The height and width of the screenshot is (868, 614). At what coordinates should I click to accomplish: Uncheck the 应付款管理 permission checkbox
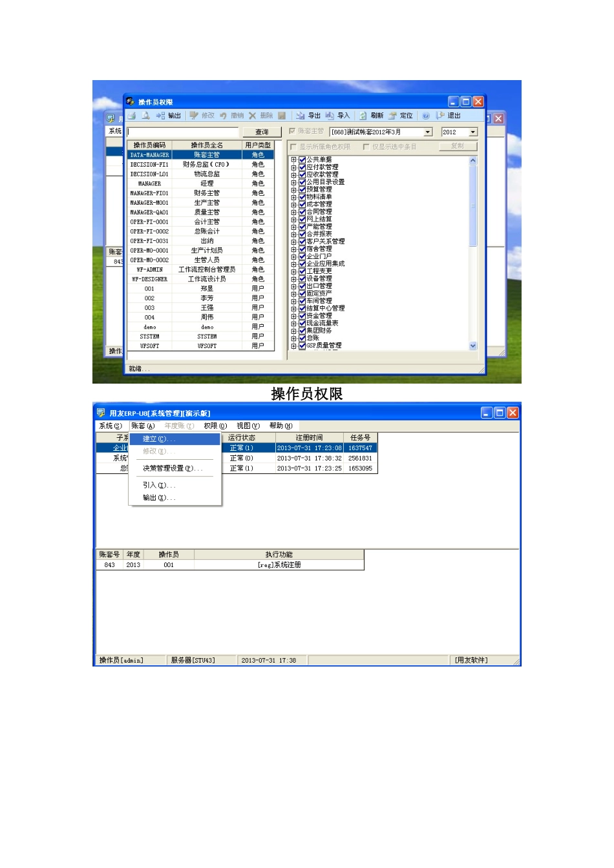tap(302, 167)
